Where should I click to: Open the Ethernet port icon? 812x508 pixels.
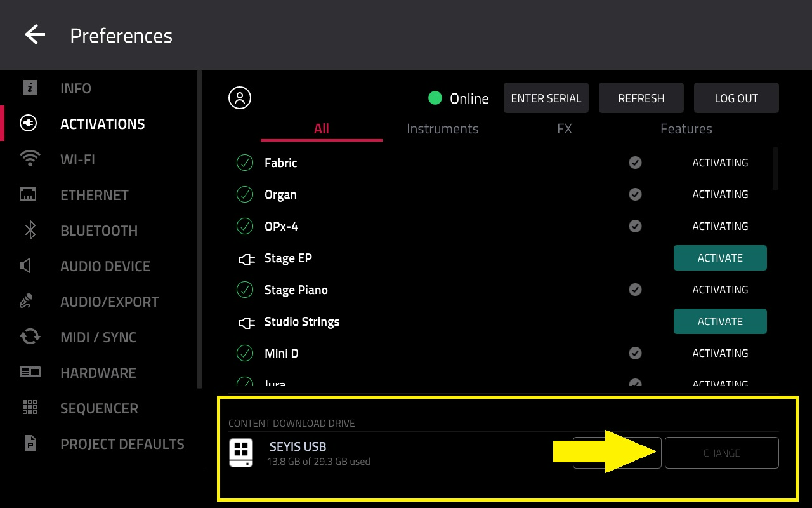[29, 194]
